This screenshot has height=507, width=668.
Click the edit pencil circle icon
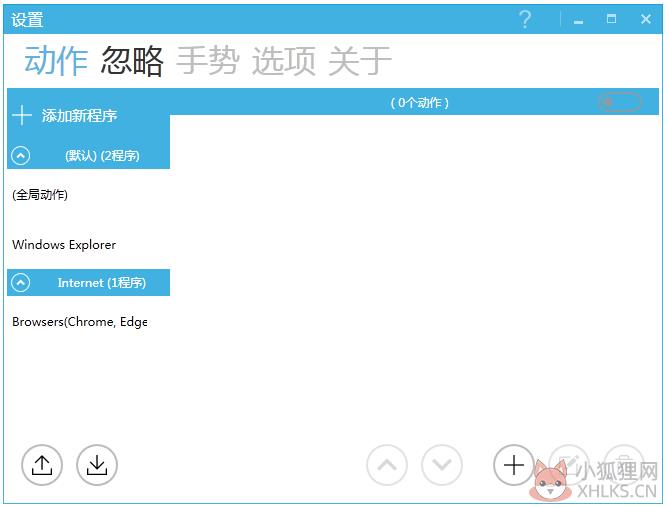point(569,465)
